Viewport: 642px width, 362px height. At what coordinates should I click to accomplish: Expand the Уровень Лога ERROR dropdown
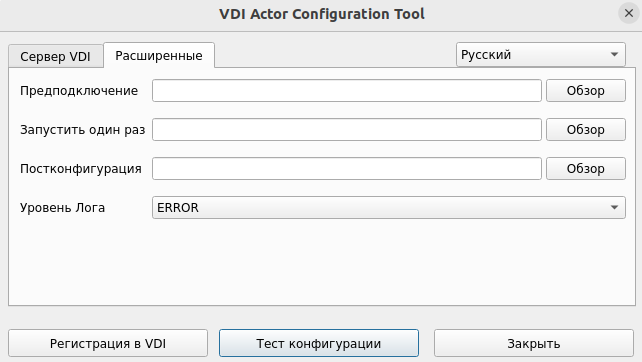pyautogui.click(x=389, y=208)
